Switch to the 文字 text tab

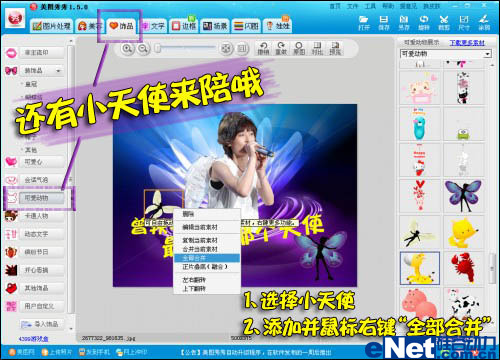click(153, 26)
